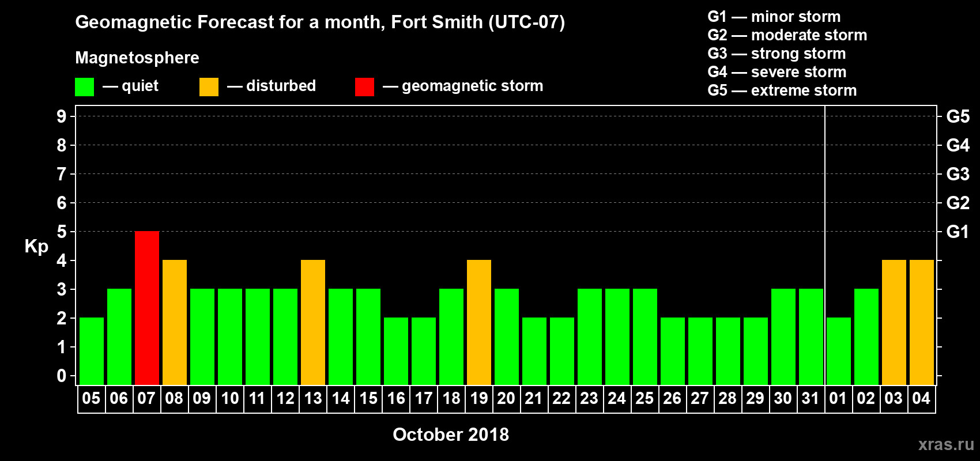Click the red geomagnetic storm legend swatch
980x461 pixels.
(x=364, y=87)
